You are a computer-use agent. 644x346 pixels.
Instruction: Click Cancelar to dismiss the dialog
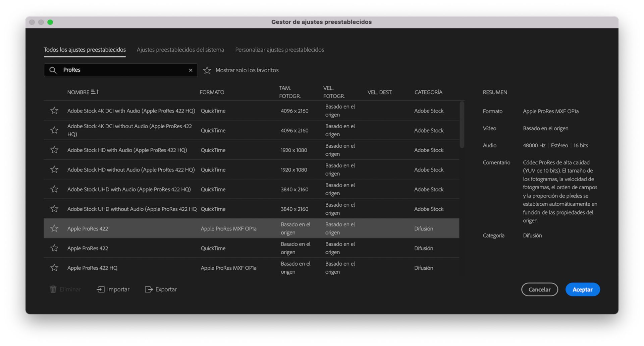(539, 289)
